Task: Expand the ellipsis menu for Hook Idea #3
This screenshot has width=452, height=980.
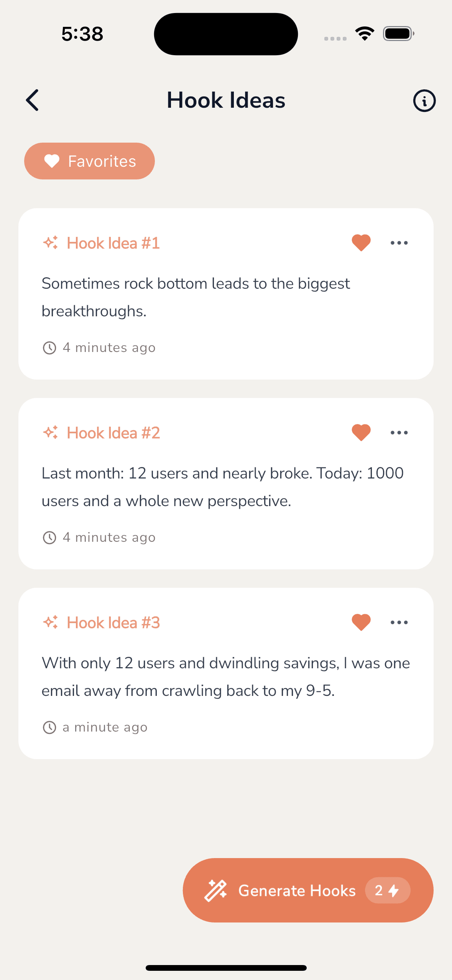Action: [399, 622]
